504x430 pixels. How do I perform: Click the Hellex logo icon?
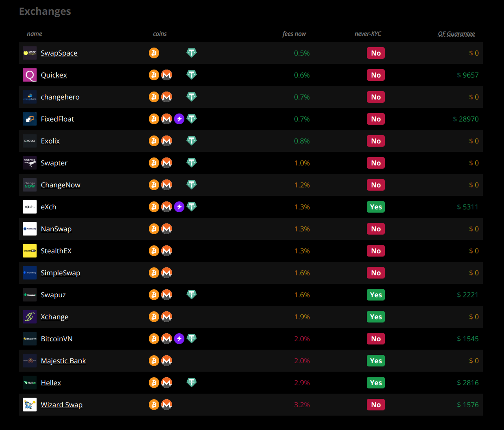[x=30, y=383]
